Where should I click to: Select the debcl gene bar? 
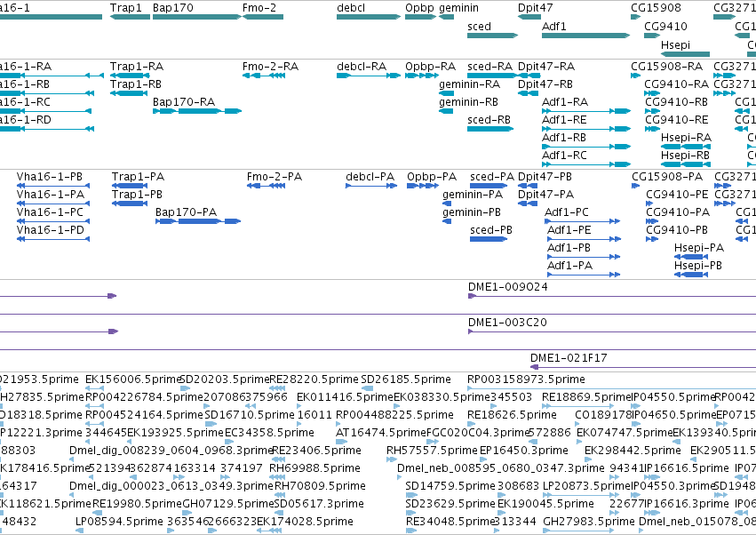(369, 17)
